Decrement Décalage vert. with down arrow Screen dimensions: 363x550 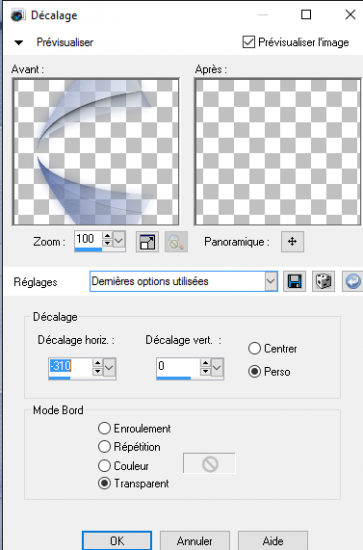(206, 371)
